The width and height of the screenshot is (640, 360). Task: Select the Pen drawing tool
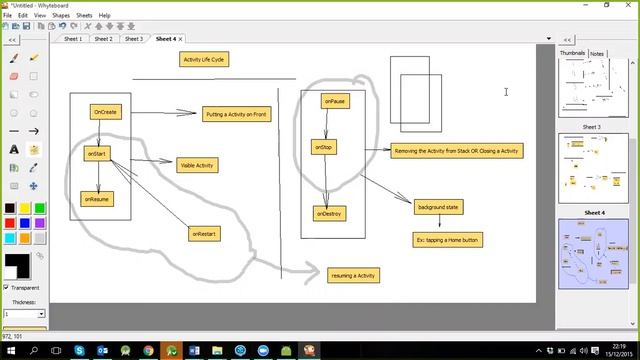click(x=14, y=58)
